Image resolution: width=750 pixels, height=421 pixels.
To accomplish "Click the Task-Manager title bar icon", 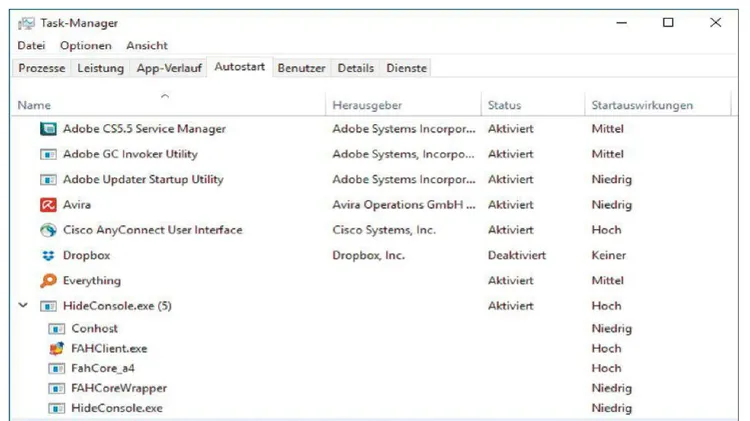I will click(26, 23).
